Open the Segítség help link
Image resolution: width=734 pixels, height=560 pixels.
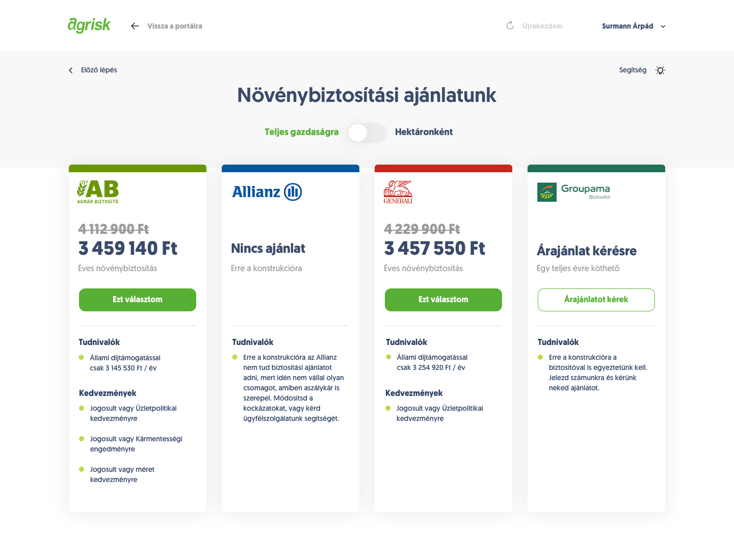(x=633, y=70)
